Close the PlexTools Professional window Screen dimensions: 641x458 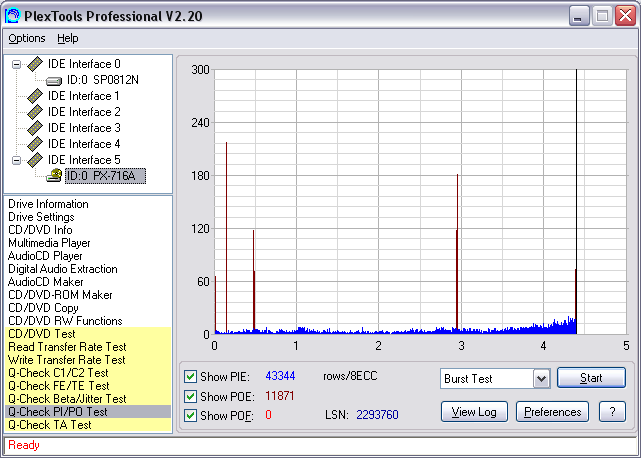pyautogui.click(x=625, y=16)
